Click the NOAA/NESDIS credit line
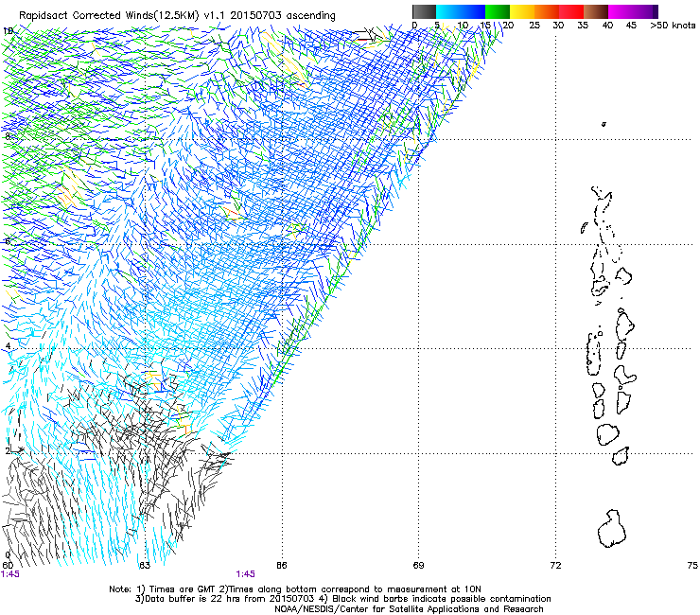Screen dimensions: 700x615 pyautogui.click(x=409, y=609)
